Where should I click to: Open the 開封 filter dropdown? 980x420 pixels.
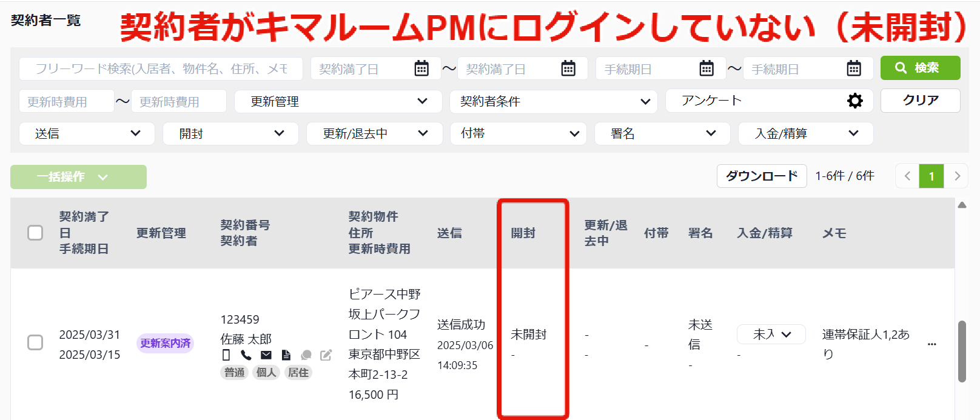tap(231, 133)
